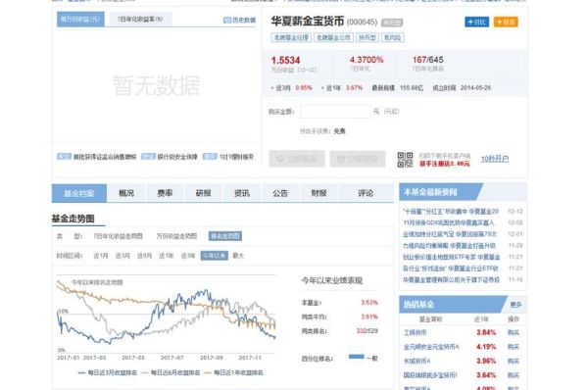The height and width of the screenshot is (390, 588).
Task: Select 7日年化收益走势图 chart type
Action: click(118, 236)
